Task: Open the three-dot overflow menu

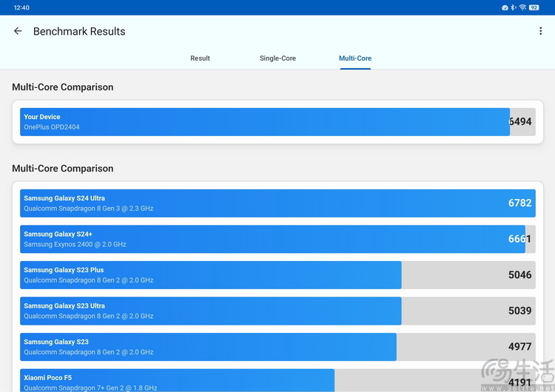Action: point(540,31)
